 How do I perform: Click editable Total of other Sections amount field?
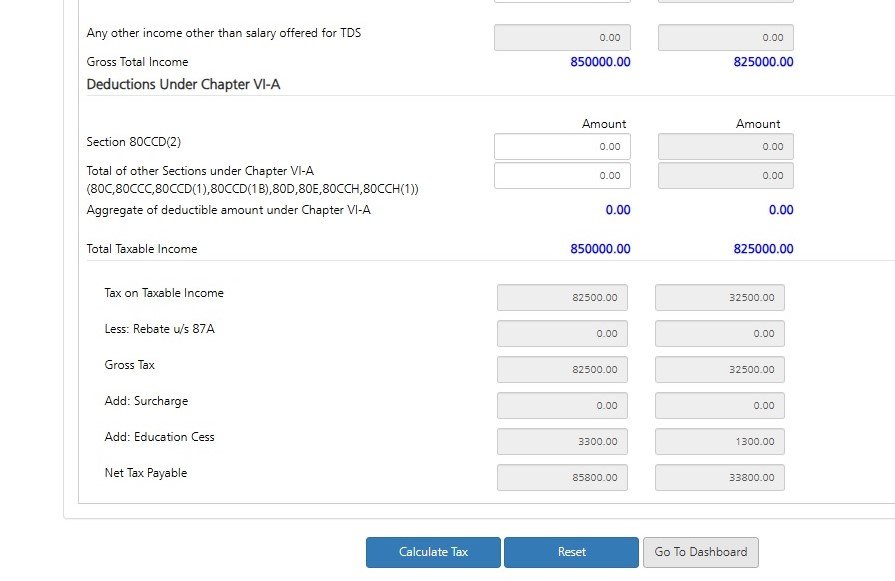click(562, 175)
